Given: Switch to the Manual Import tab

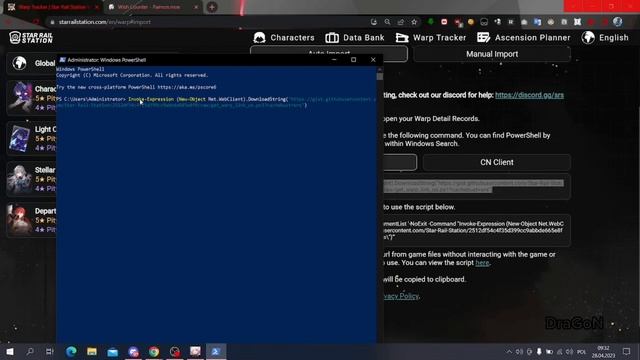Looking at the screenshot, I should tap(492, 54).
